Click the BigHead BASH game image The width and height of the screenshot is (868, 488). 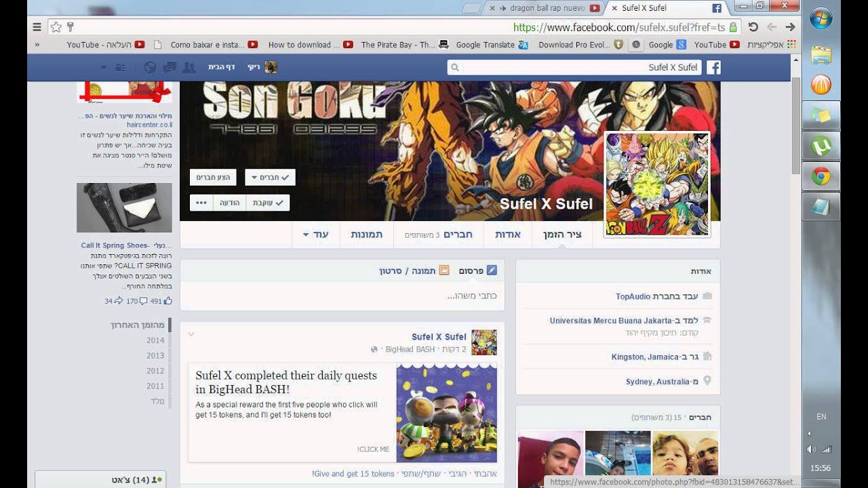point(446,413)
